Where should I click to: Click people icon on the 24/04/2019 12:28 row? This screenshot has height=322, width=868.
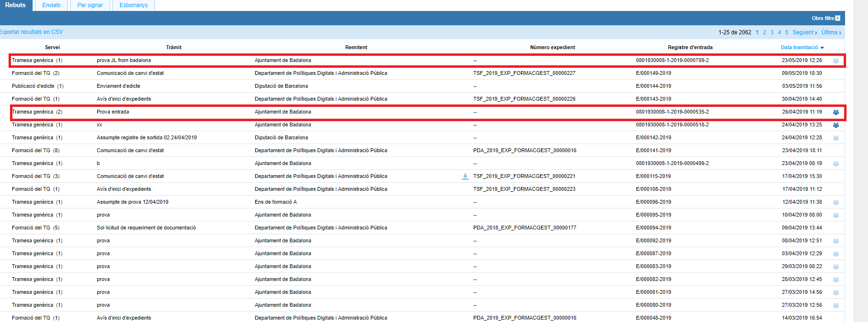click(x=836, y=138)
